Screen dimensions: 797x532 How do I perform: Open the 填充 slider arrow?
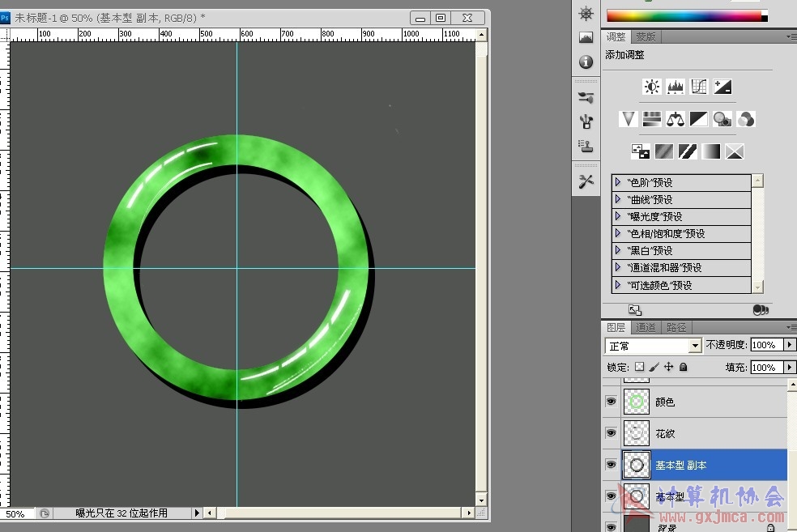(x=790, y=367)
